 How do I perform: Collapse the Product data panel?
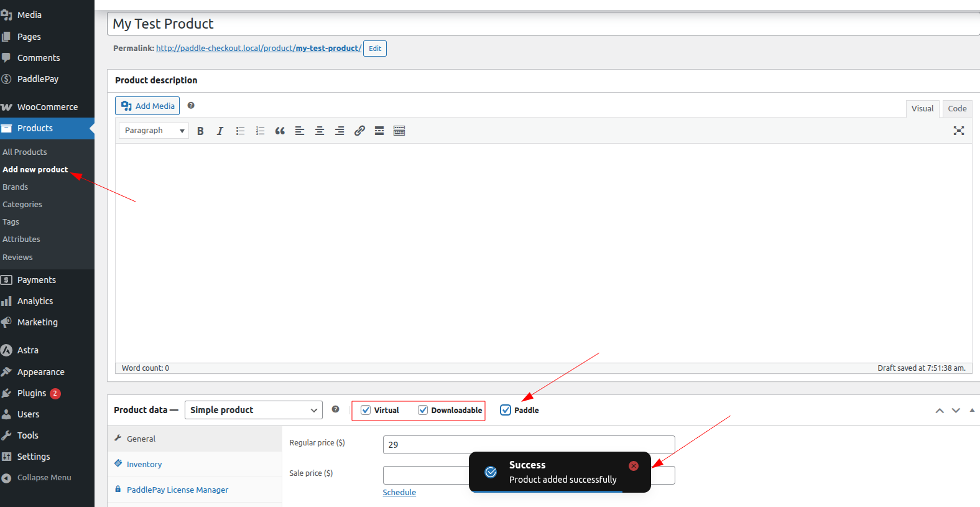click(972, 411)
